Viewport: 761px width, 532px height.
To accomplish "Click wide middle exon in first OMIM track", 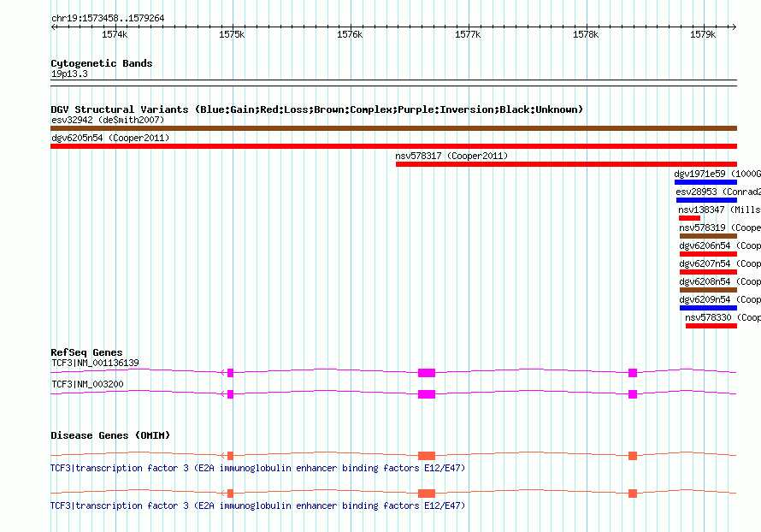I will coord(427,456).
